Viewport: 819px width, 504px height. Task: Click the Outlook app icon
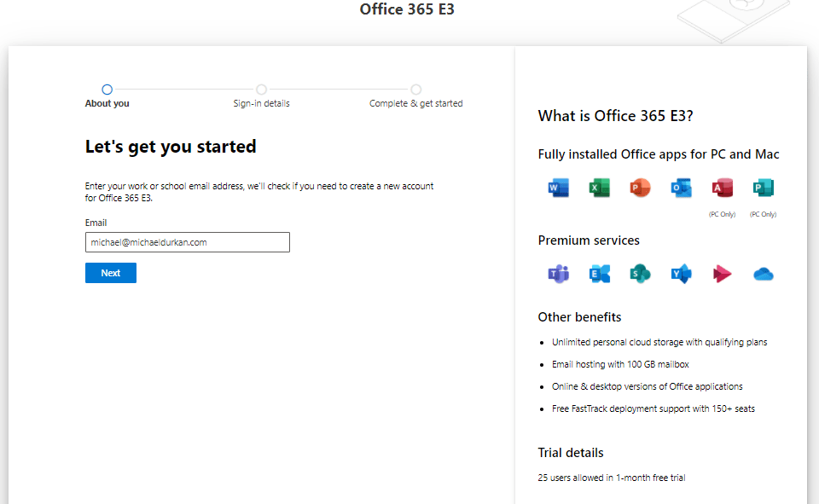point(681,188)
